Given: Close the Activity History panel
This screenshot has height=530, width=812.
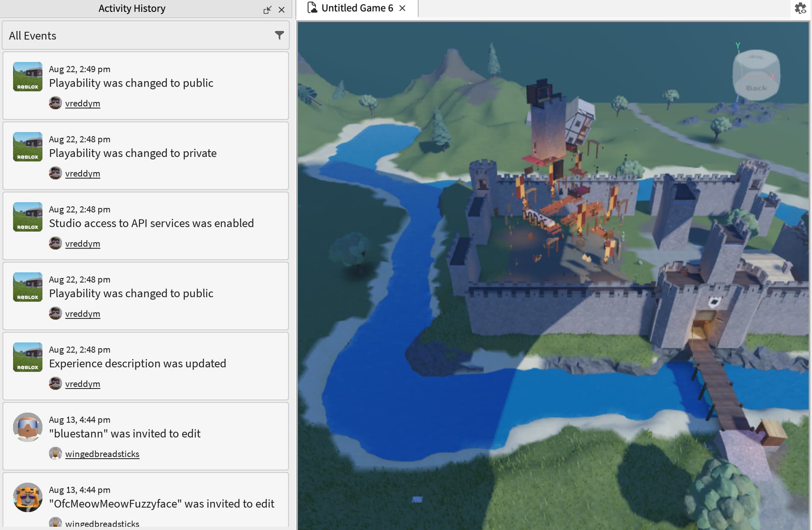Looking at the screenshot, I should [x=282, y=10].
